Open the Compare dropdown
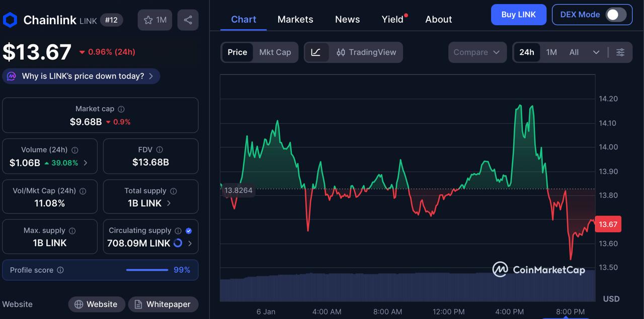 476,52
